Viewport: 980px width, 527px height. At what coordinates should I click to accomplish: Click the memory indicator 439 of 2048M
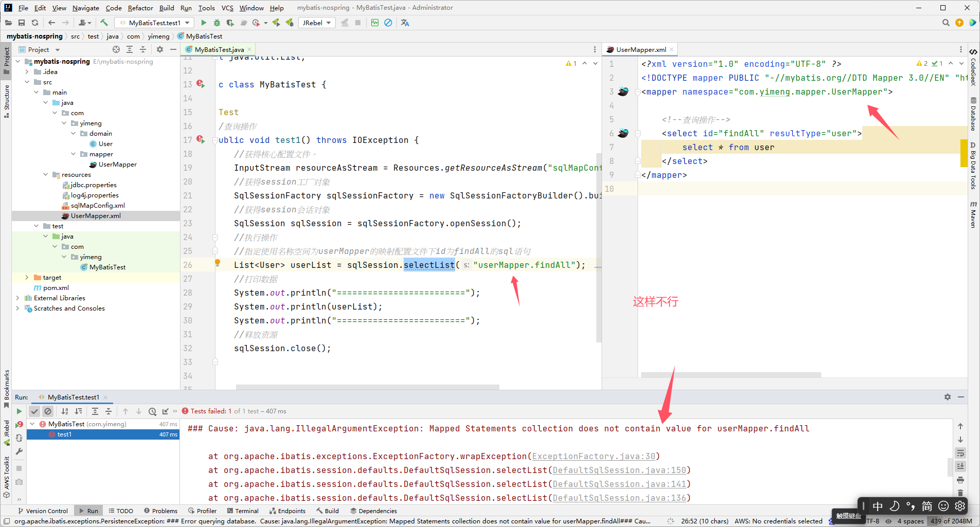click(x=951, y=521)
